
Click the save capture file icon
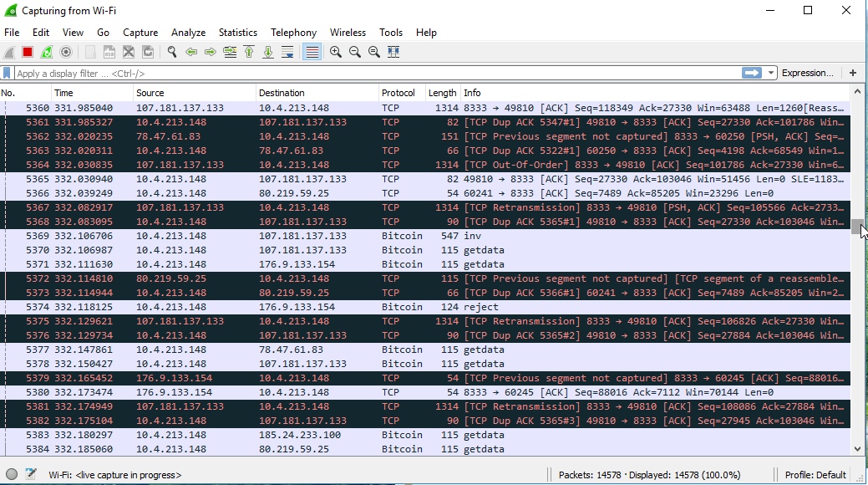coord(109,52)
